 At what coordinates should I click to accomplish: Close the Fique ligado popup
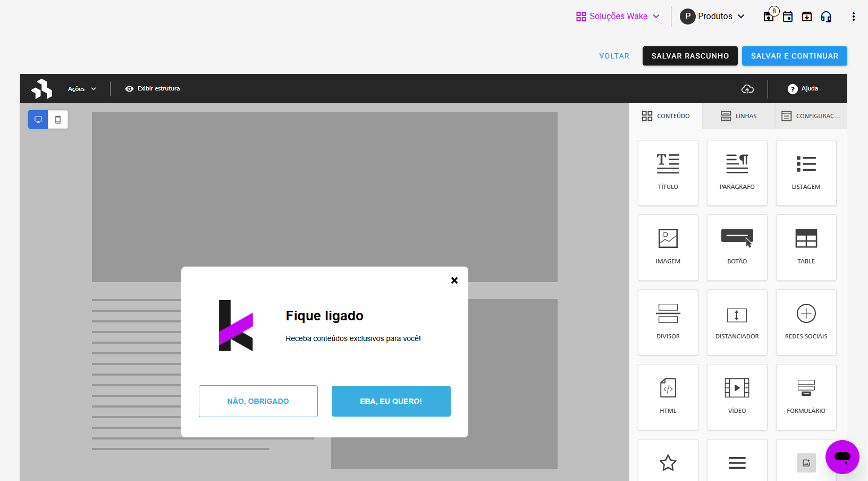[x=454, y=280]
